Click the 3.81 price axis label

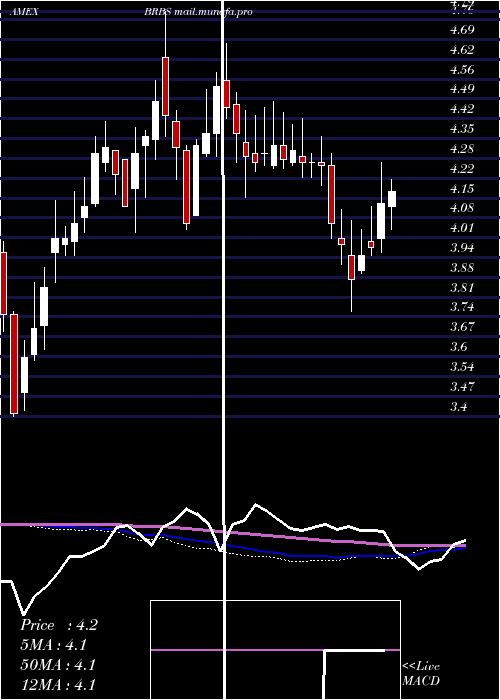[x=462, y=287]
